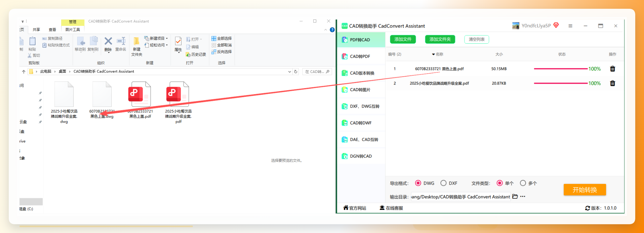Image resolution: width=644 pixels, height=233 pixels.
Task: Open the DXF、DWG互转 mode
Action: pos(361,106)
